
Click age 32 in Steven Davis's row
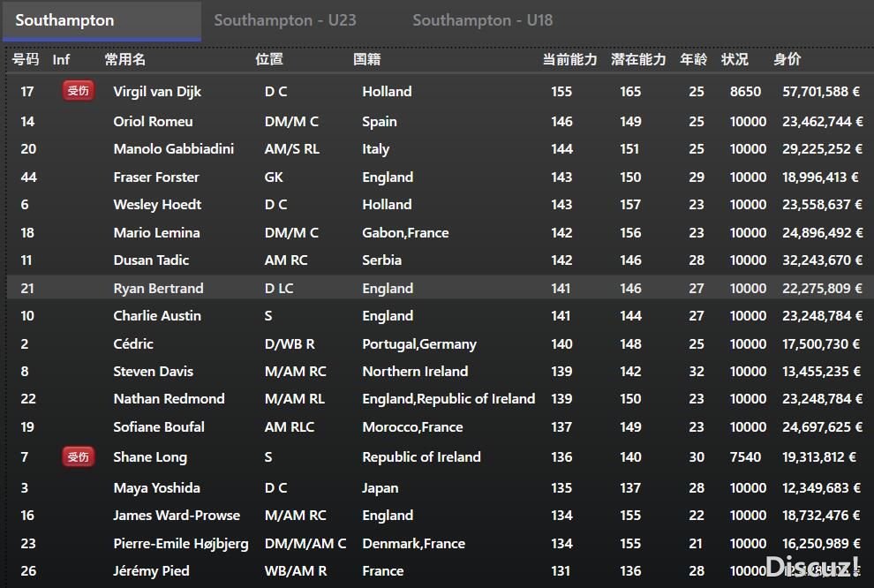(697, 371)
